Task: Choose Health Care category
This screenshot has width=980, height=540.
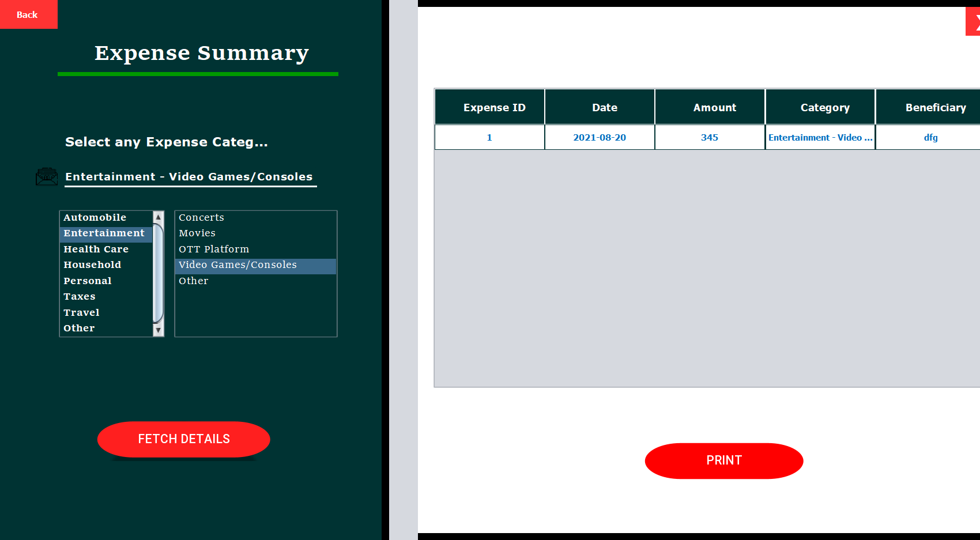Action: point(96,248)
